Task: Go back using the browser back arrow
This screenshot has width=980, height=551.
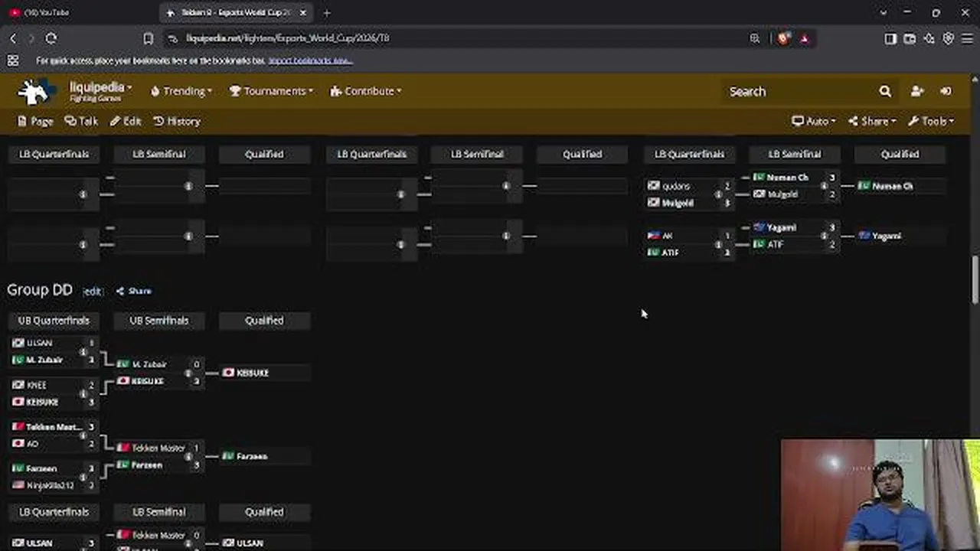Action: coord(13,38)
